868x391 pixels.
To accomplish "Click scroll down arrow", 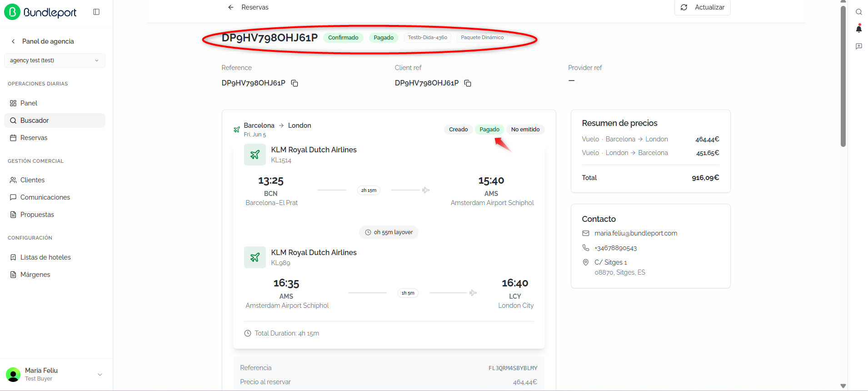I will pos(843,386).
